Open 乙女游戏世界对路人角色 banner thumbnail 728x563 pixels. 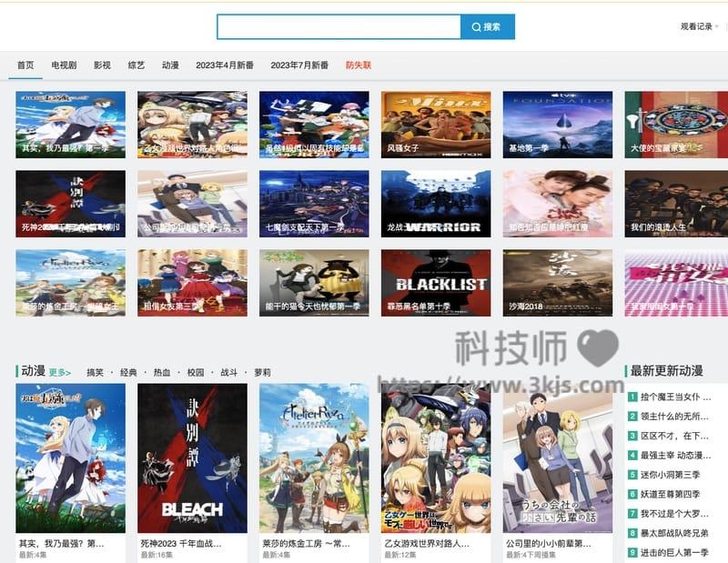tap(192, 125)
